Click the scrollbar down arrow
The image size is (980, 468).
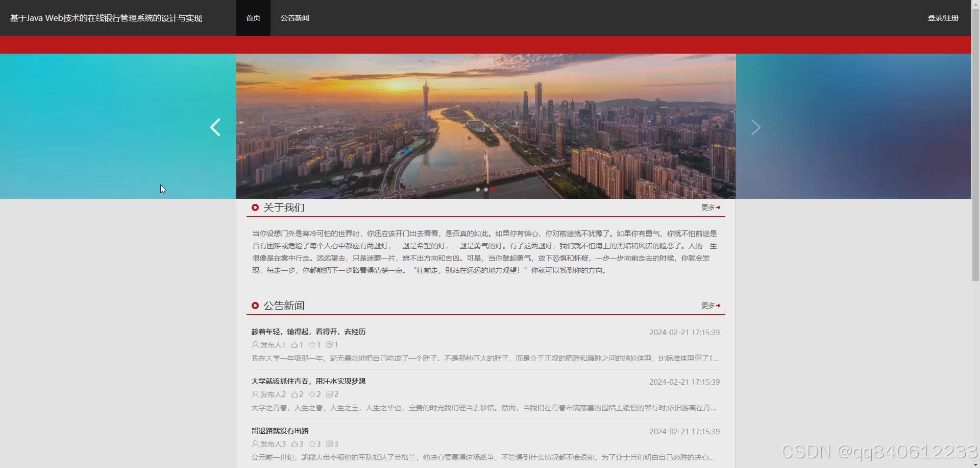(x=975, y=464)
